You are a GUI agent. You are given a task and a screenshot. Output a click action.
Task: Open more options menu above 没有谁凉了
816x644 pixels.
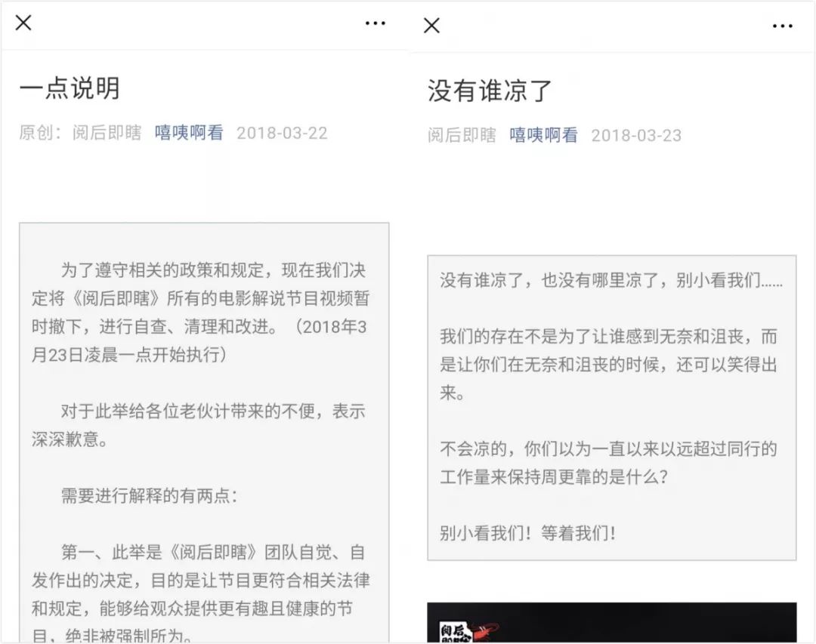(782, 26)
